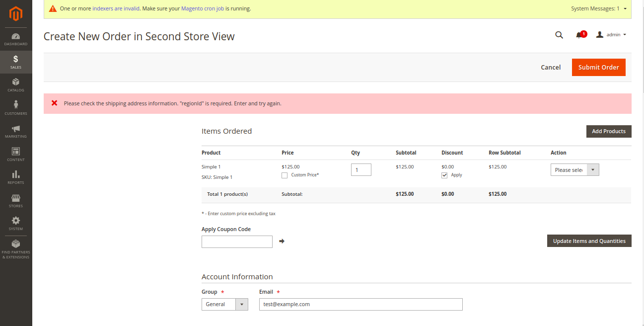This screenshot has width=644, height=326.
Task: Apply coupon code arrow icon
Action: tap(282, 241)
